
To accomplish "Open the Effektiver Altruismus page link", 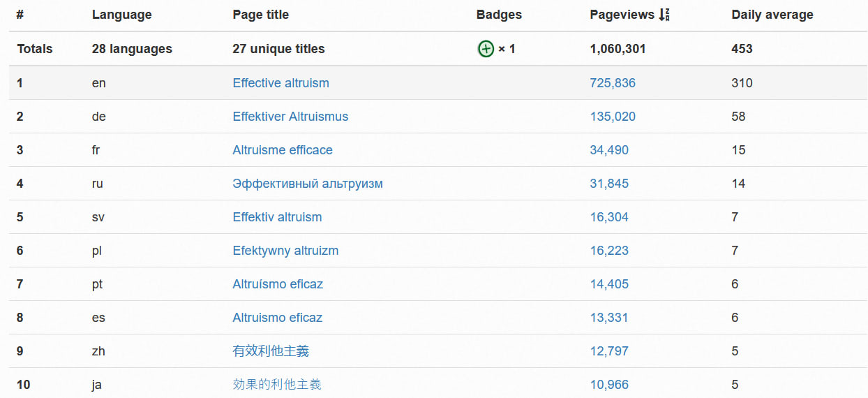I will point(290,117).
